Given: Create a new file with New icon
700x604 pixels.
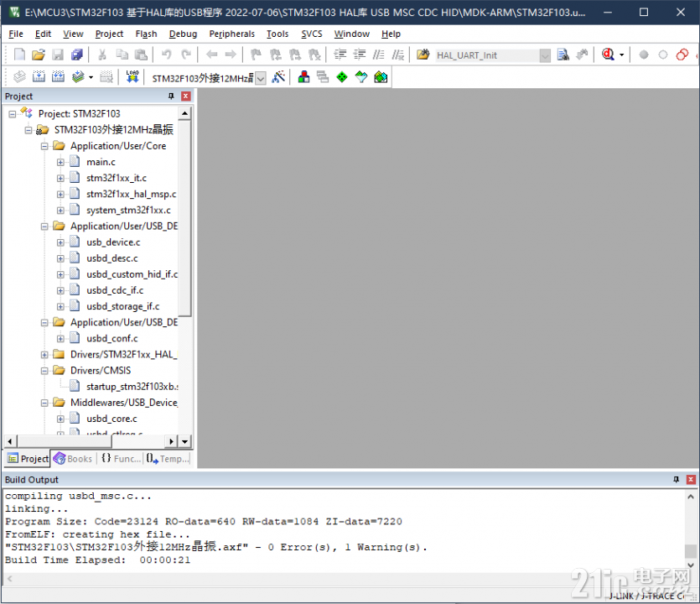Looking at the screenshot, I should click(19, 55).
